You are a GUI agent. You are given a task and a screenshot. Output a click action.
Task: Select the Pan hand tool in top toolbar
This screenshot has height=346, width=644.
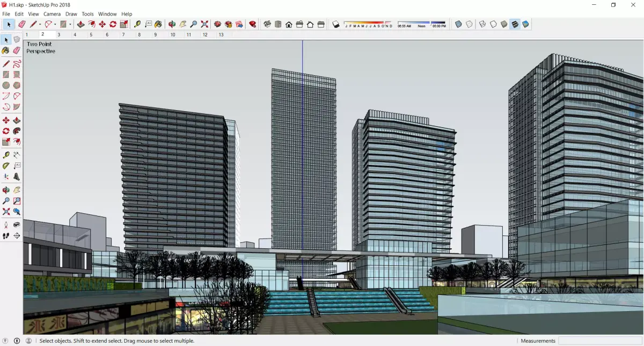tap(183, 24)
